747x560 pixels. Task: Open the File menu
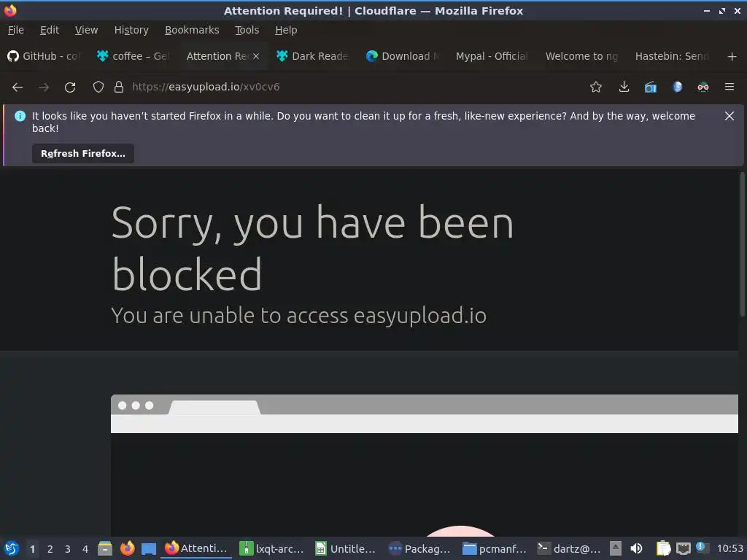(x=16, y=30)
